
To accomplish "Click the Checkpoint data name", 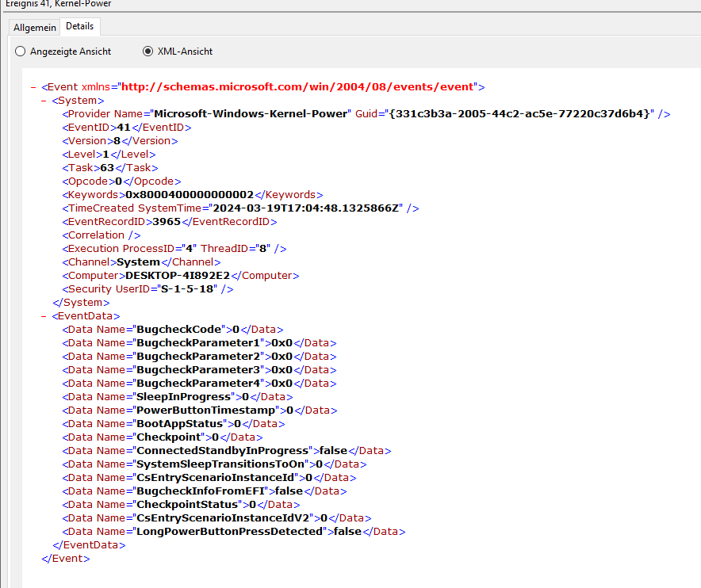I will pos(169,437).
